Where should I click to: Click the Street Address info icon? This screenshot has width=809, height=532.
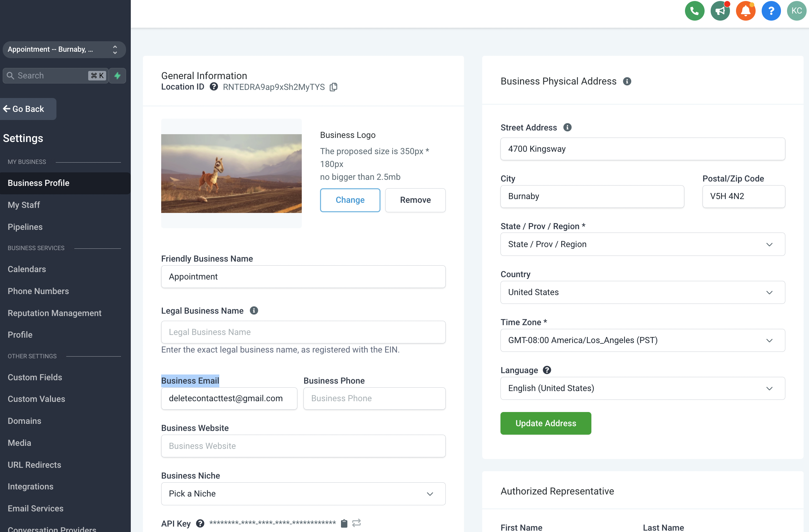(x=567, y=127)
